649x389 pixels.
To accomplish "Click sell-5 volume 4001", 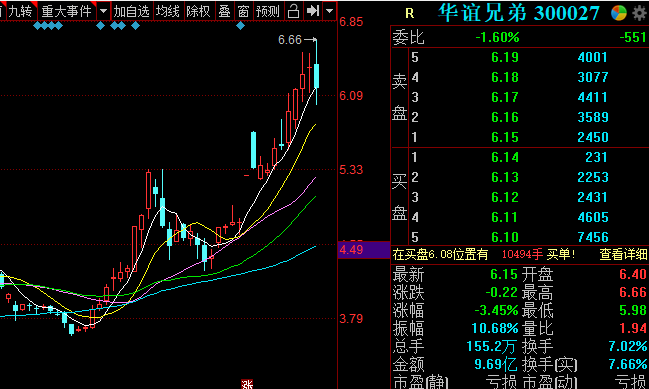I will point(593,57).
